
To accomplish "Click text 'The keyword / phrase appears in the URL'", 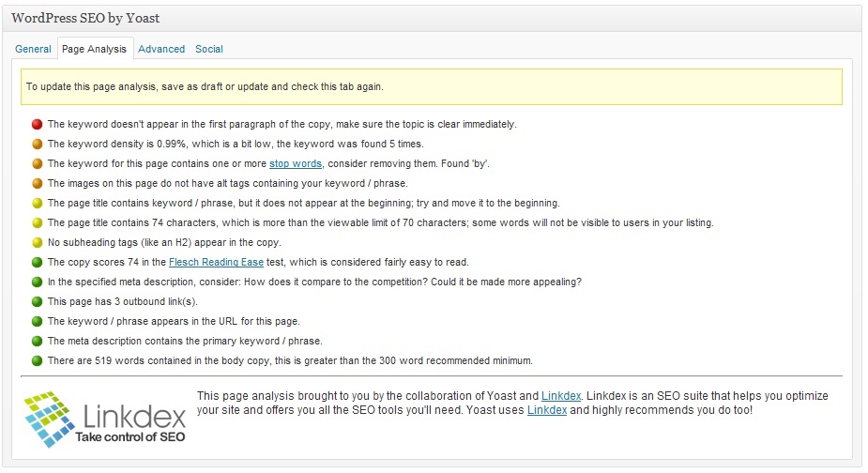I will pyautogui.click(x=143, y=321).
